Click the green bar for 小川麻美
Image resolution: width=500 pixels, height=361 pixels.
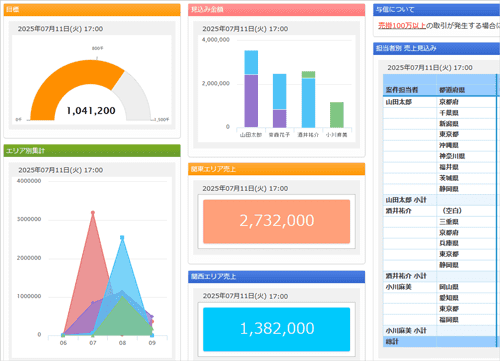pyautogui.click(x=337, y=115)
